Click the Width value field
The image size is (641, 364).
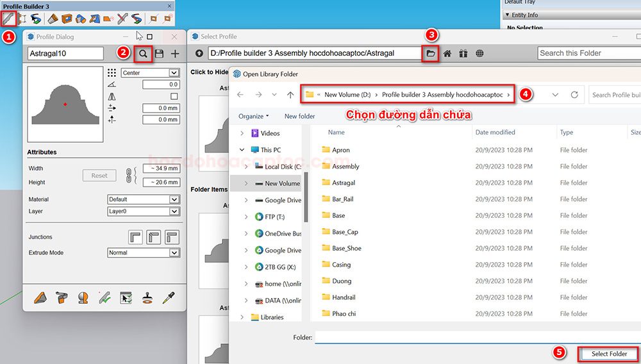(x=162, y=169)
